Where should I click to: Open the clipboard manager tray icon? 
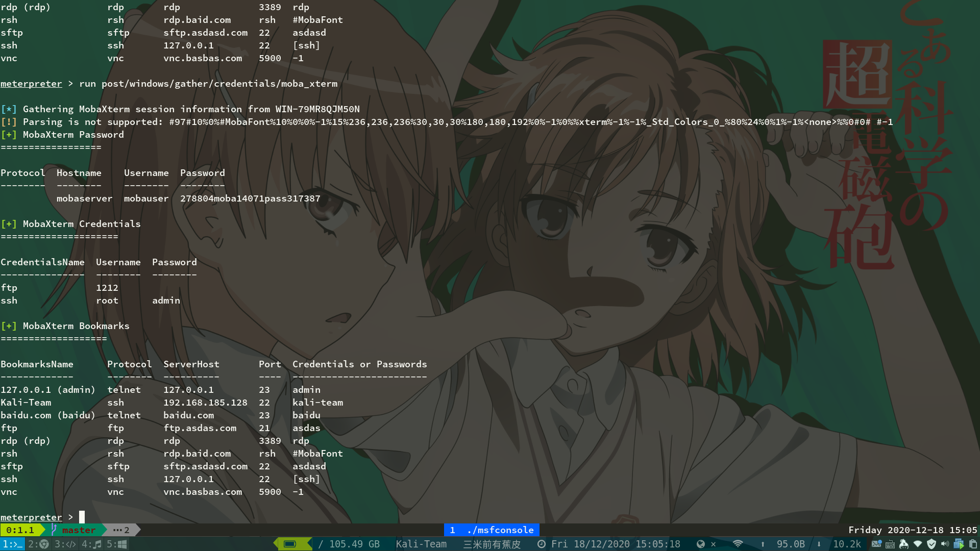[973, 544]
